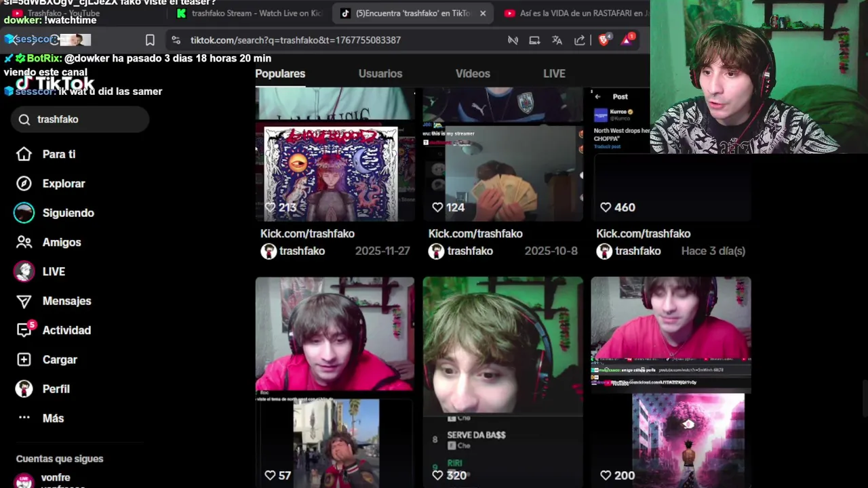Open the video with 213 likes

(x=335, y=155)
